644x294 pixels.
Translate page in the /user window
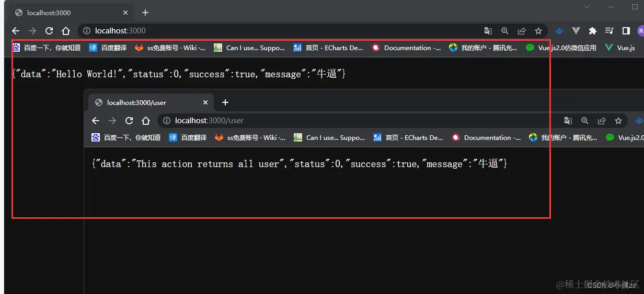click(568, 121)
